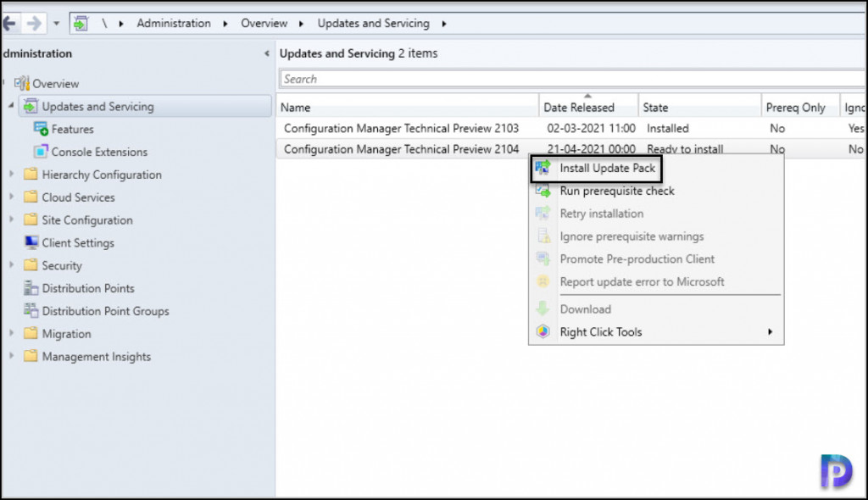This screenshot has height=500, width=868.
Task: Click the green Download arrow icon
Action: pos(543,309)
